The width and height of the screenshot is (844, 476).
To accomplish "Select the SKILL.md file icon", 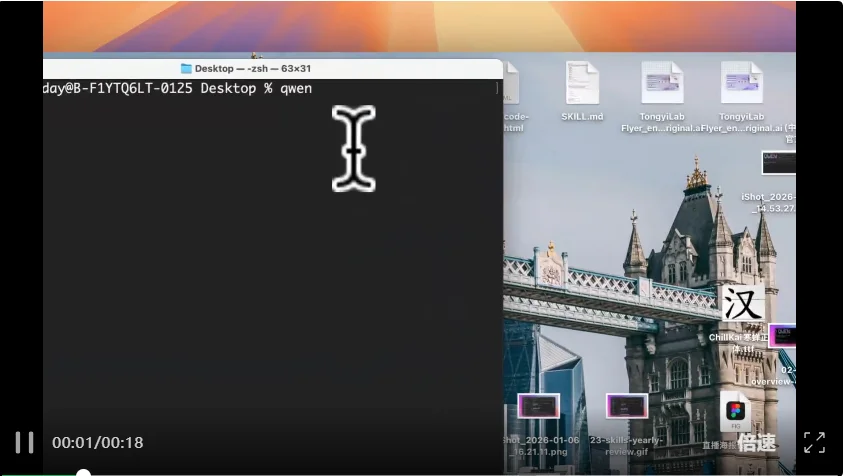I will coord(582,84).
